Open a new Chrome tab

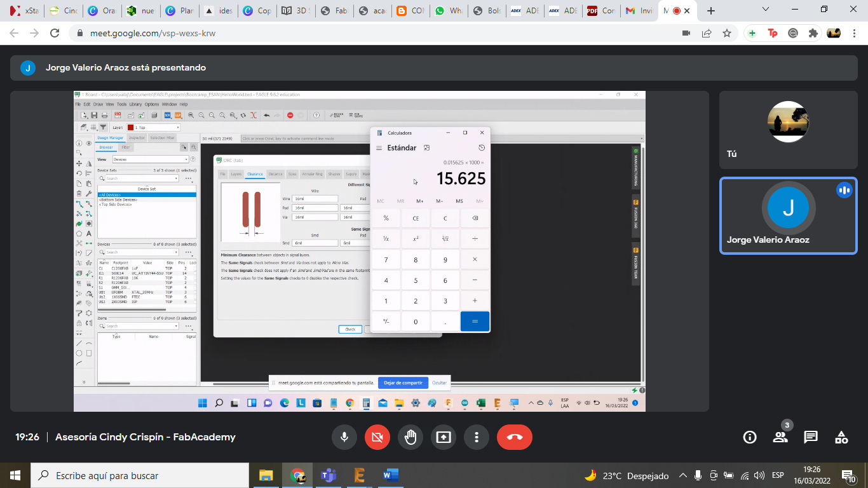711,11
